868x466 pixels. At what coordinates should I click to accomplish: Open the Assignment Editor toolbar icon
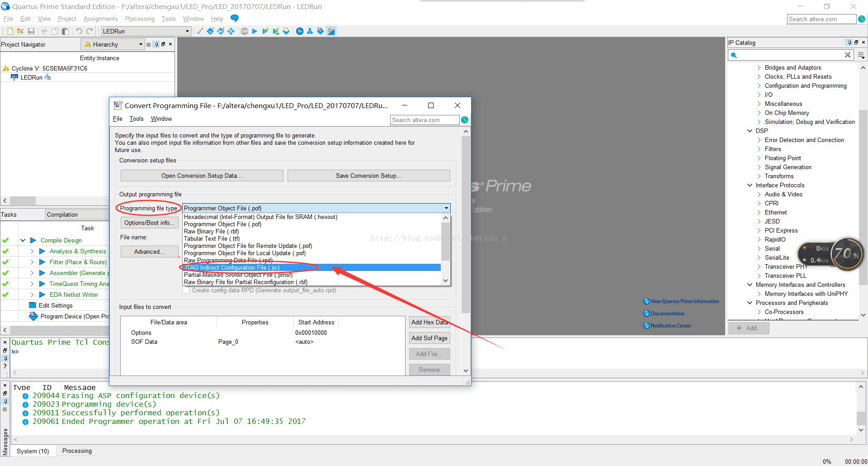pyautogui.click(x=210, y=31)
